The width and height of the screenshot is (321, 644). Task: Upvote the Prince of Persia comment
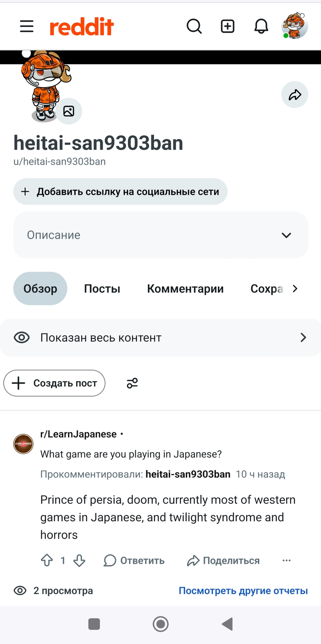[x=47, y=560]
